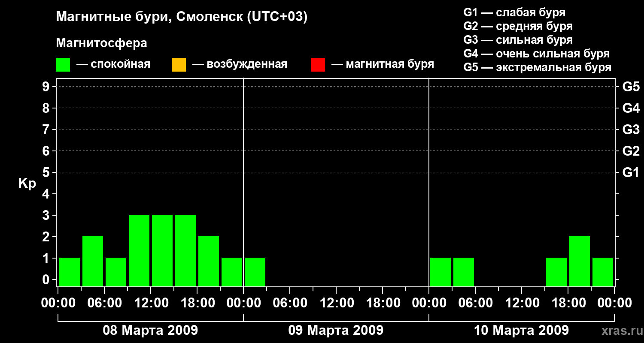Screen dimensions: 644x343
Task: Click the G5 storm level label on axis
Action: pos(631,87)
